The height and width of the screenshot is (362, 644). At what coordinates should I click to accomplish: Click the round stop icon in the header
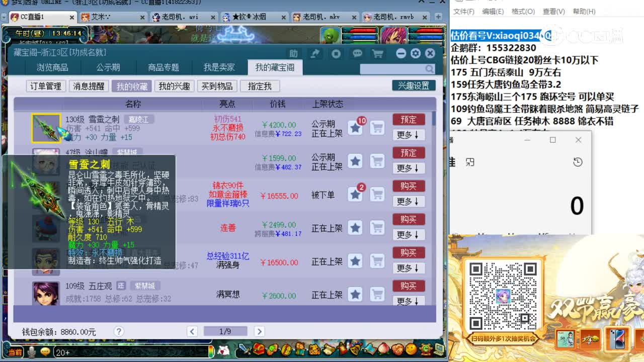click(336, 53)
